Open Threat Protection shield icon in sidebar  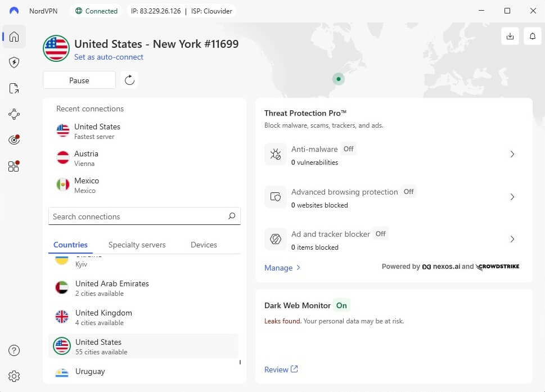pos(13,62)
